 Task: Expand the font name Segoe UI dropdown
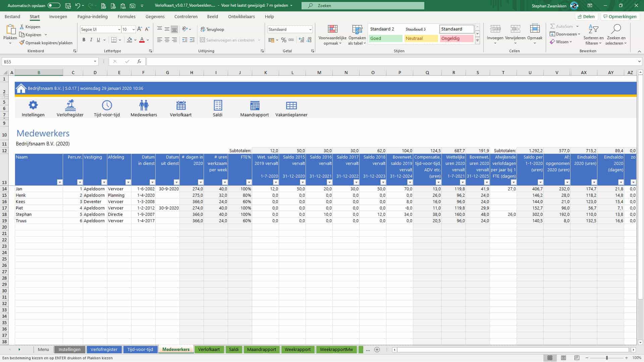point(119,29)
